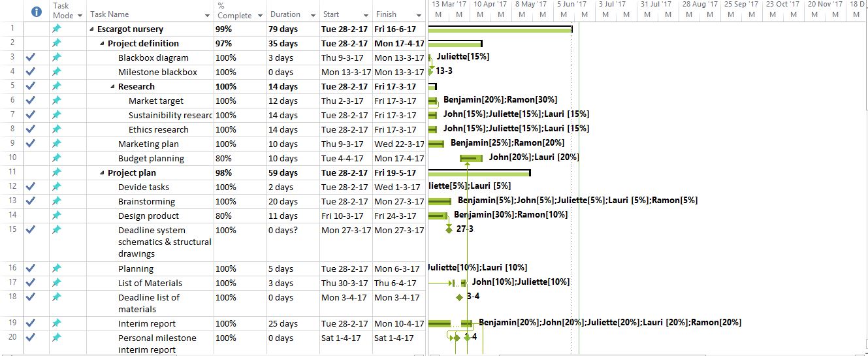Select the Market target task name

tap(156, 101)
